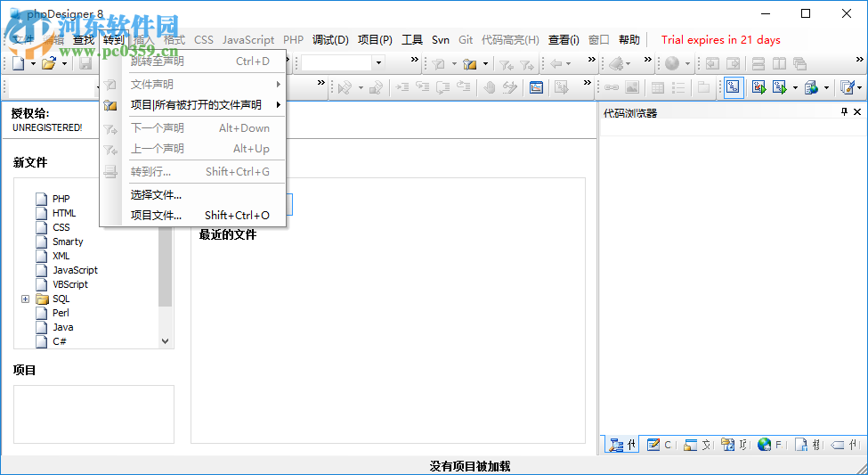Viewport: 868px width, 475px height.
Task: Click the cascade windows toolbar icon
Action: click(799, 64)
